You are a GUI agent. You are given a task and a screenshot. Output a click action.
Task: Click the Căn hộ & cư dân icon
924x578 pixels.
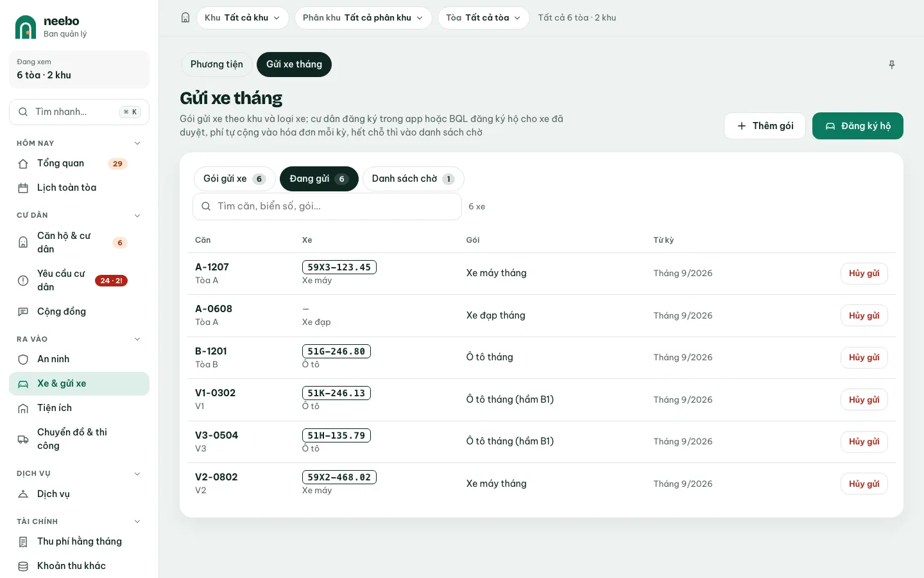(x=23, y=243)
